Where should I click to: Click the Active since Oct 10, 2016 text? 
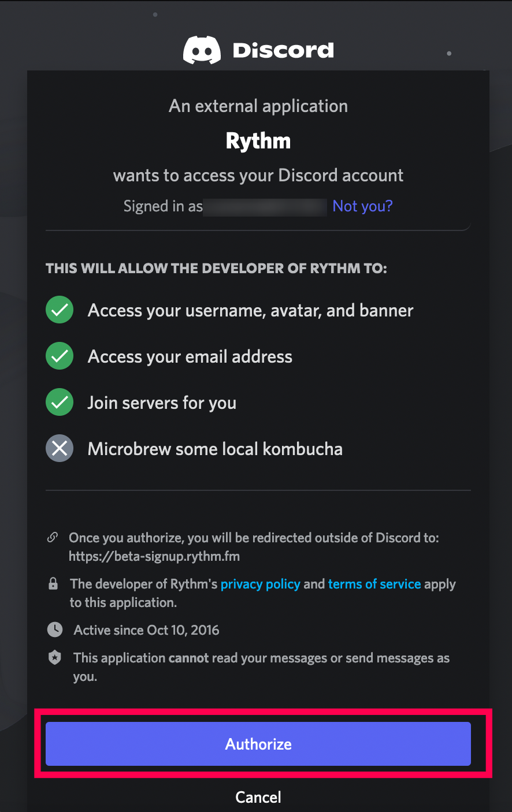click(146, 630)
